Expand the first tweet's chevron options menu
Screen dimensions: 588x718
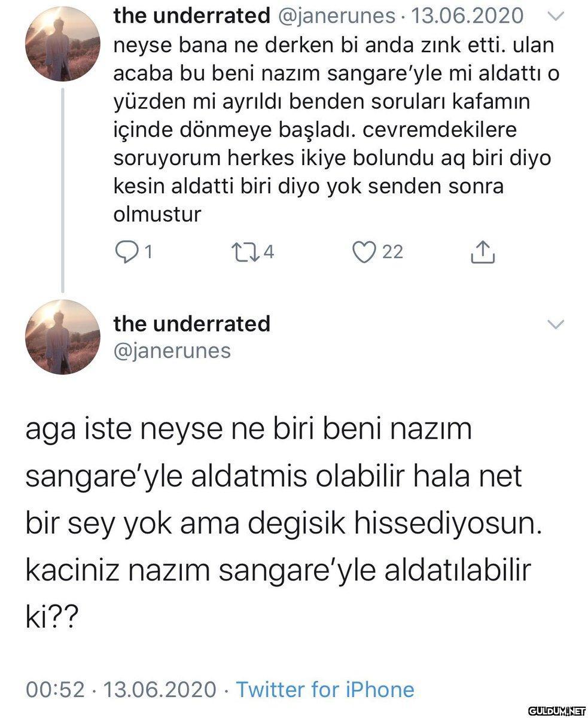click(556, 18)
